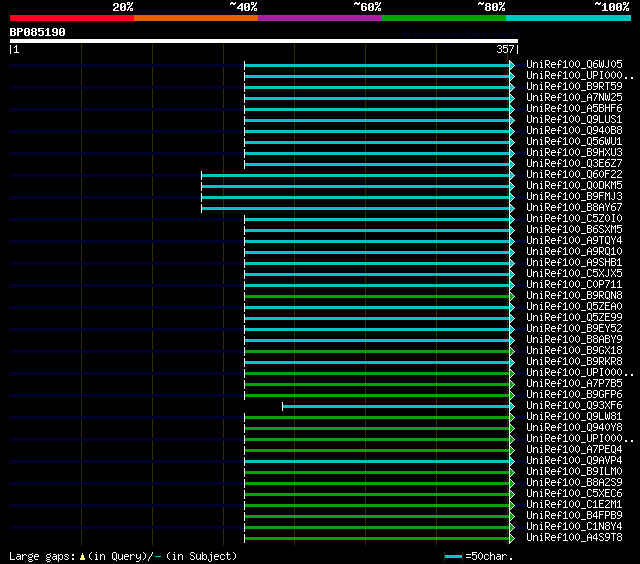Screen dimensions: 640x564
Task: Click the green ~80% legend segment
Action: pos(443,18)
